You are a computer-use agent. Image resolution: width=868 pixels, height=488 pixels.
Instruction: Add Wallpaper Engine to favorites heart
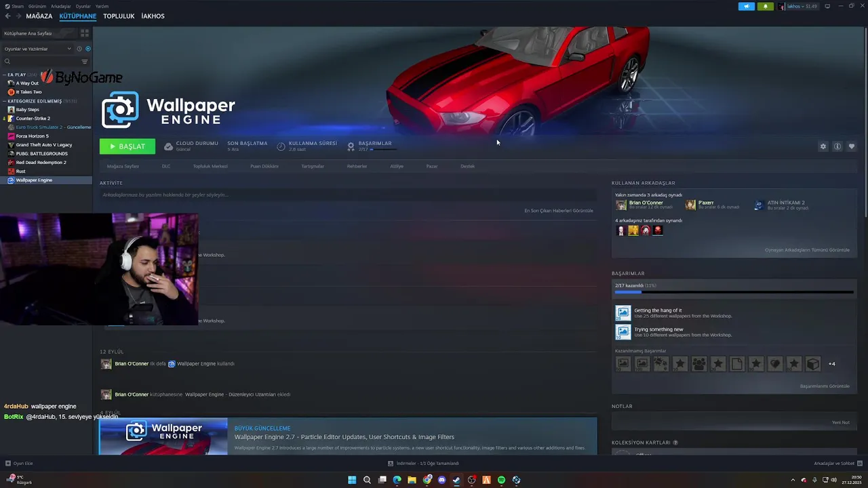[852, 146]
